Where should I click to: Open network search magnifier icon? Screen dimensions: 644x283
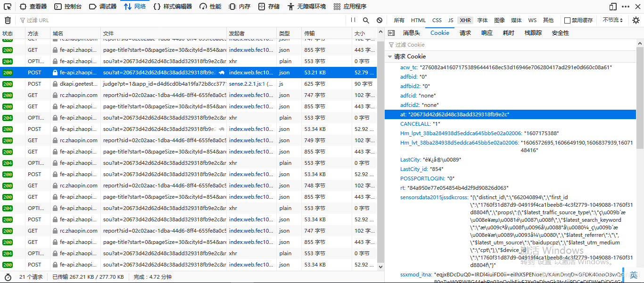click(x=366, y=20)
